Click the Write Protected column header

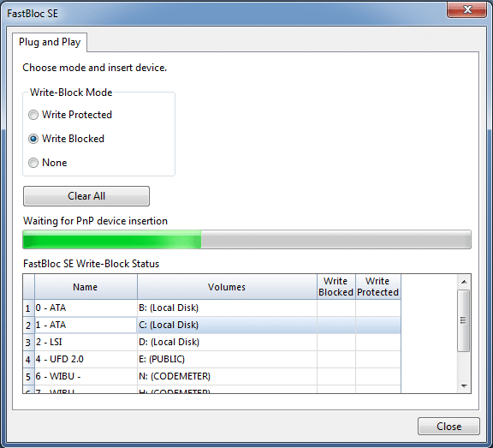[378, 287]
